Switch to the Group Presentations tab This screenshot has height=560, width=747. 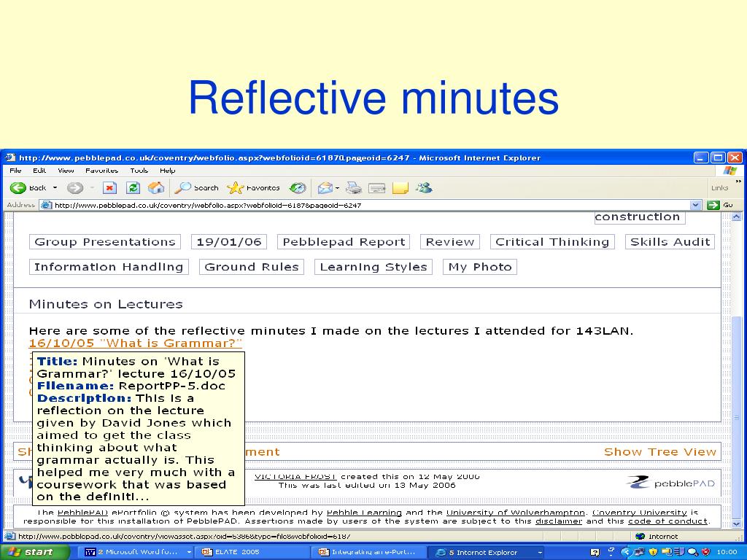105,242
